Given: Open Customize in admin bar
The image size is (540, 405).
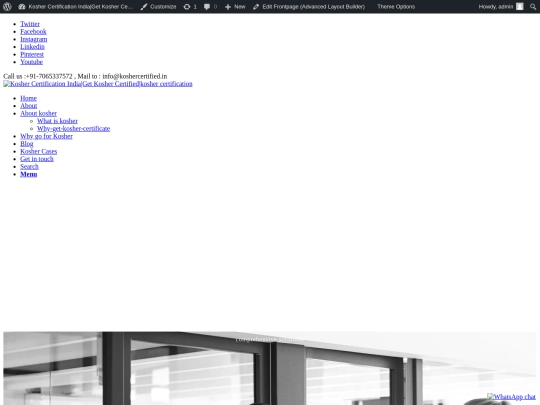Looking at the screenshot, I should coord(158,7).
